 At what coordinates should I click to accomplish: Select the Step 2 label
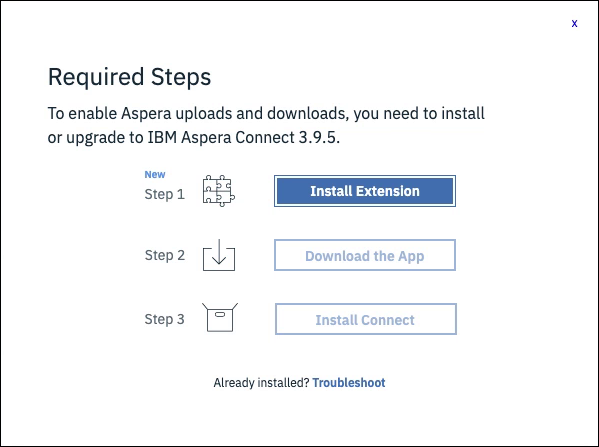pos(165,255)
